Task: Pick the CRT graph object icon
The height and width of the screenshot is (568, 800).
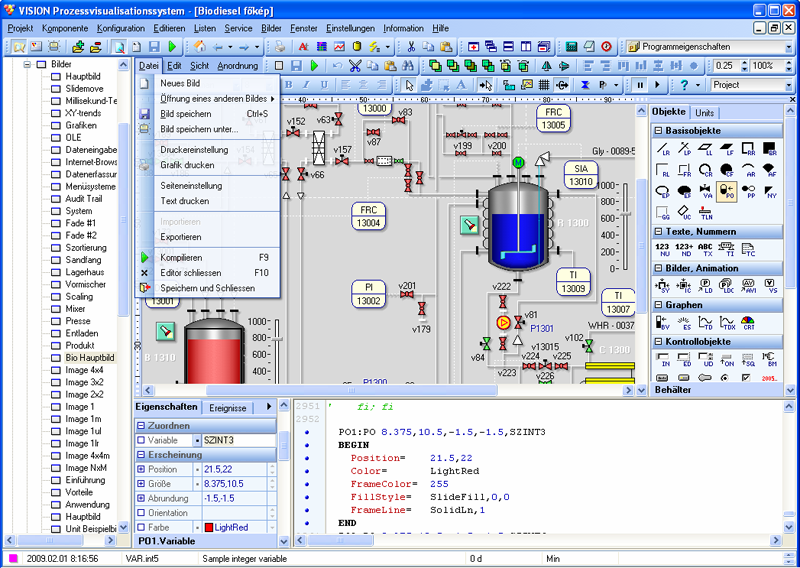Action: (x=748, y=323)
